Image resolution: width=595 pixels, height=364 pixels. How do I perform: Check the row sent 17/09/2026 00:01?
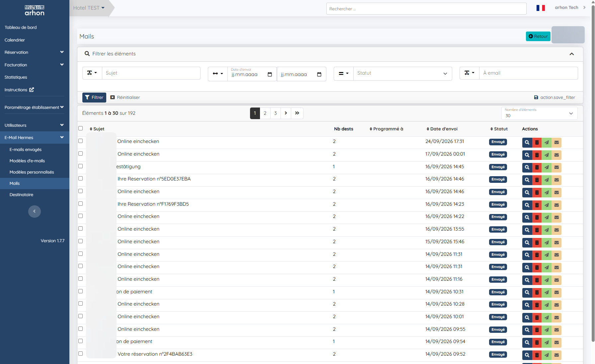[x=80, y=154]
